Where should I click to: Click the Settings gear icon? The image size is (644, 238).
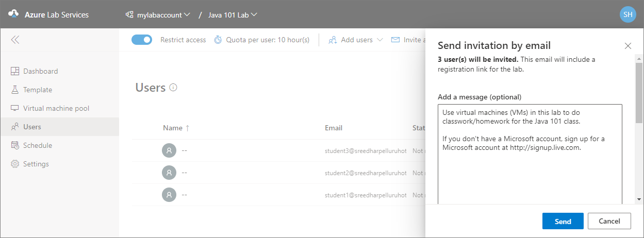click(14, 164)
